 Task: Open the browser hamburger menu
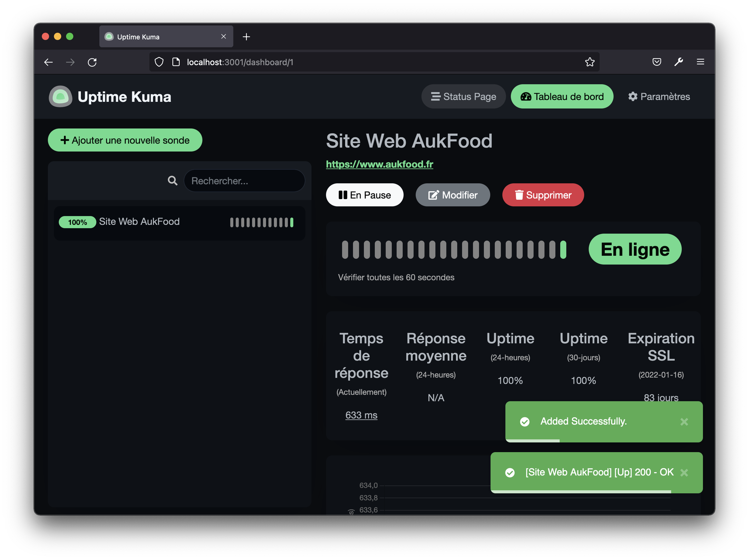tap(700, 62)
